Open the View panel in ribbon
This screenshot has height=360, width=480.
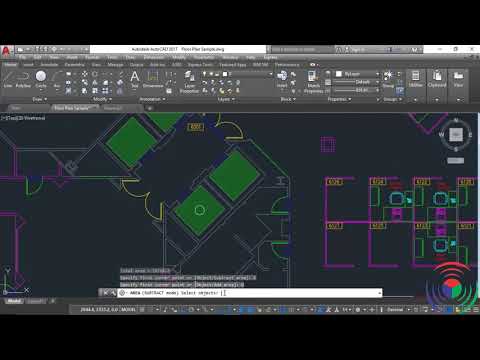point(458,79)
